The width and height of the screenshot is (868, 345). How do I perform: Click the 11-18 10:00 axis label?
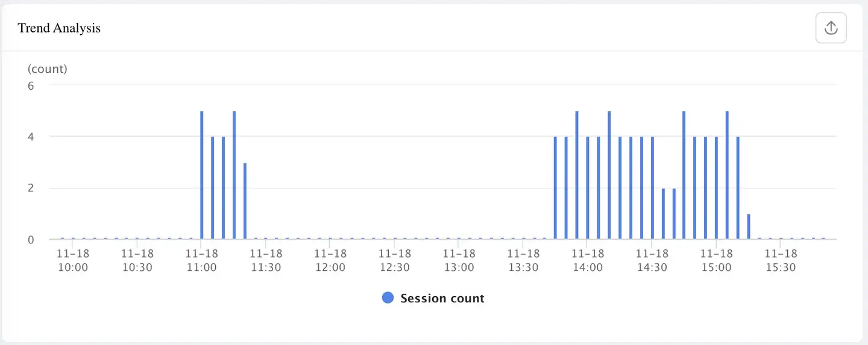(x=73, y=261)
